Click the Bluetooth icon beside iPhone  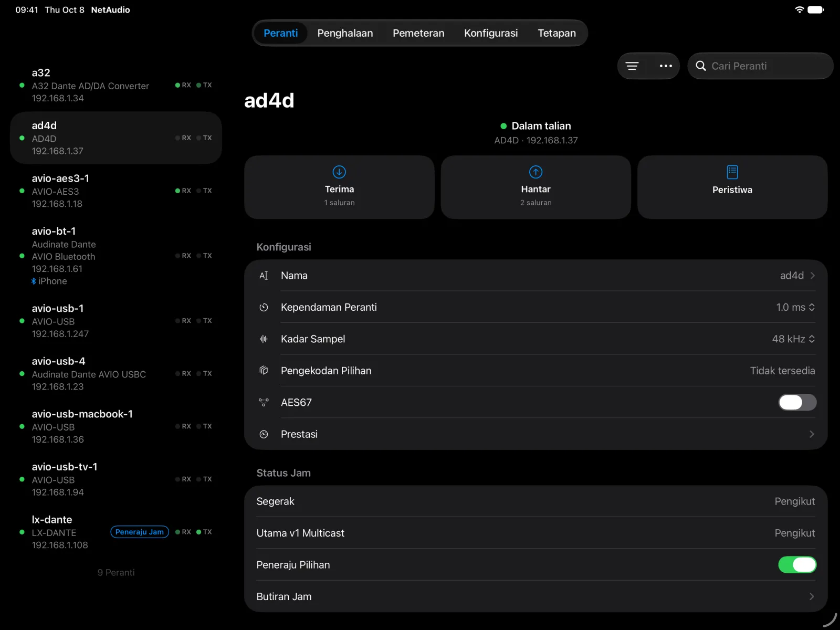point(34,281)
